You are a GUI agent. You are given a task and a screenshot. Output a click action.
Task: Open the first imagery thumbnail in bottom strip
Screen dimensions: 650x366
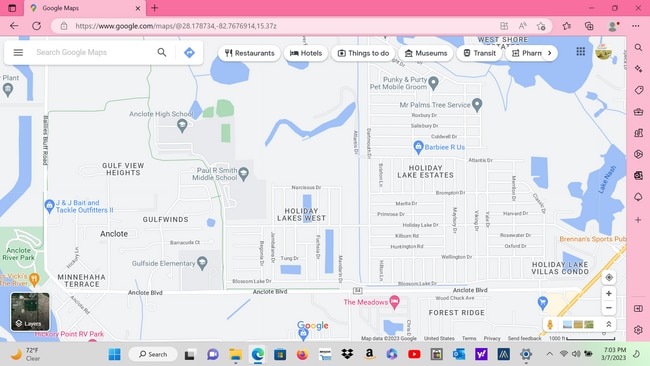[x=568, y=325]
